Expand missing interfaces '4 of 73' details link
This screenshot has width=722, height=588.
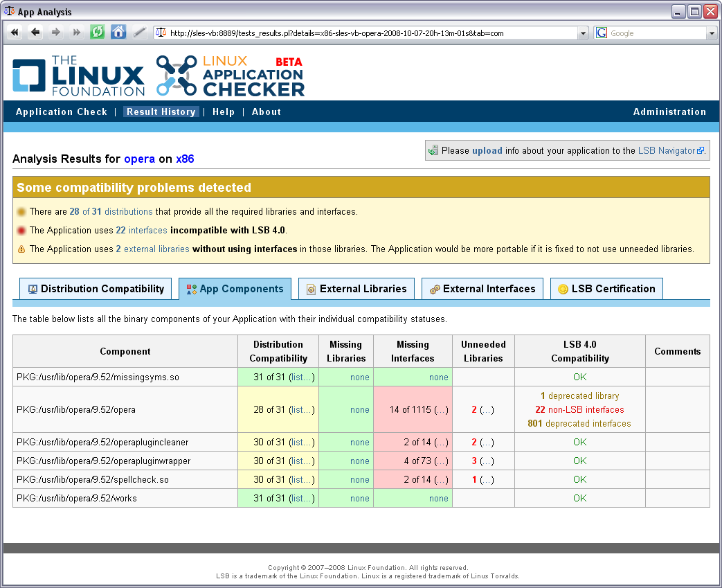(x=441, y=461)
